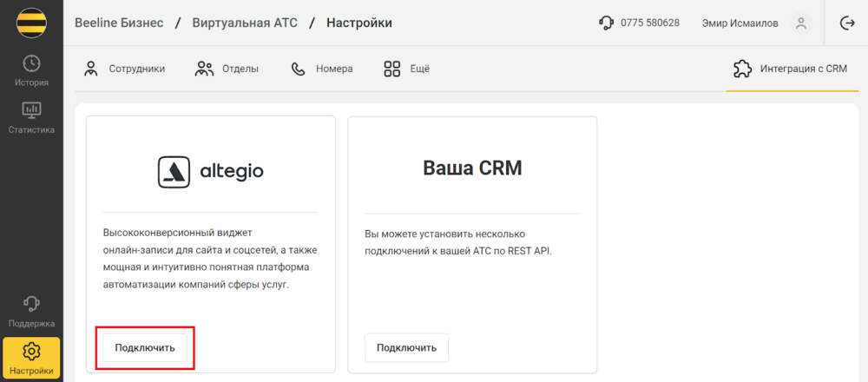This screenshot has height=382, width=868.
Task: Click the altegio logo
Action: [x=211, y=172]
